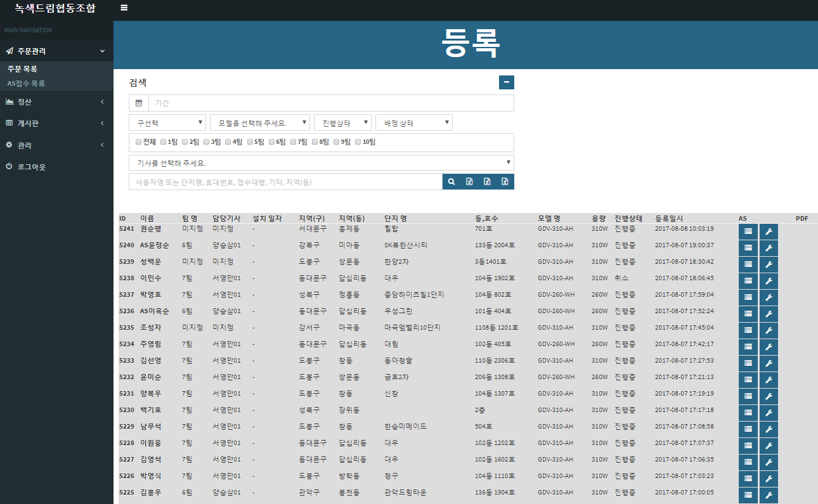
Task: Open list details for order 5225
Action: pyautogui.click(x=748, y=495)
